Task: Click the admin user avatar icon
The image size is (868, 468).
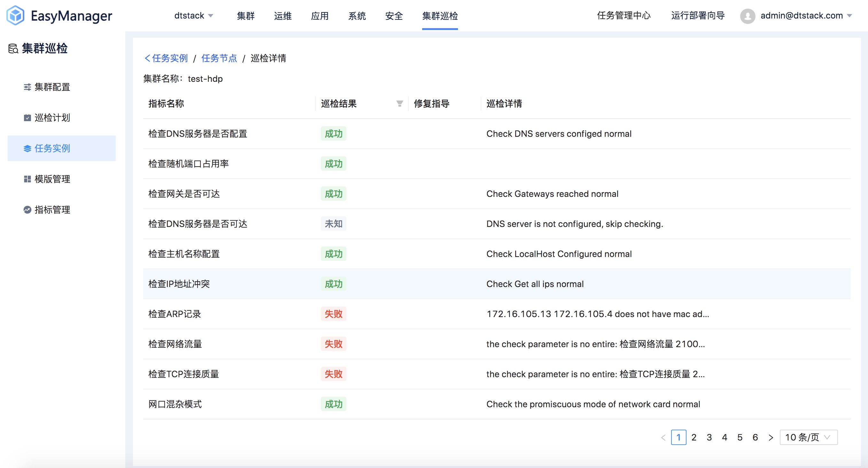Action: 748,16
